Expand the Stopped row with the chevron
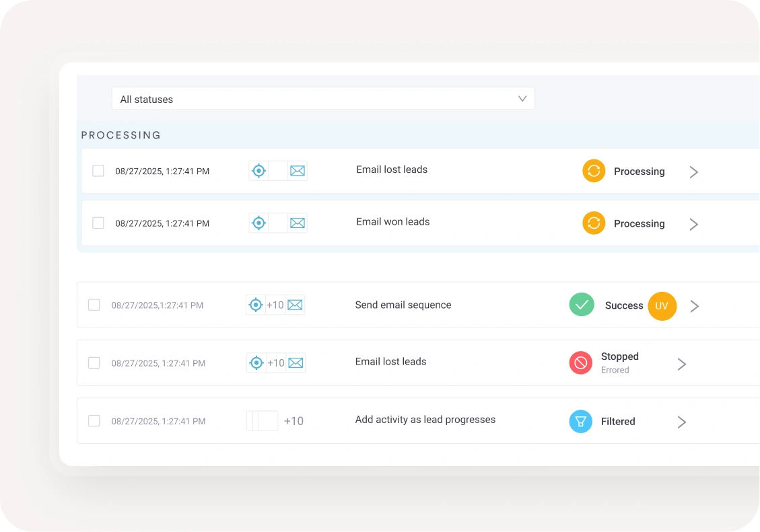This screenshot has height=532, width=760. click(681, 365)
